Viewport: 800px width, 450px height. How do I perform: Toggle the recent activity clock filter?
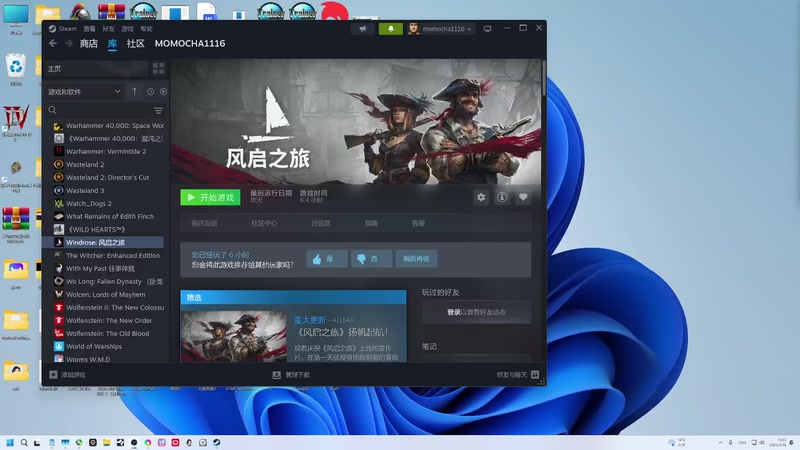coord(150,92)
